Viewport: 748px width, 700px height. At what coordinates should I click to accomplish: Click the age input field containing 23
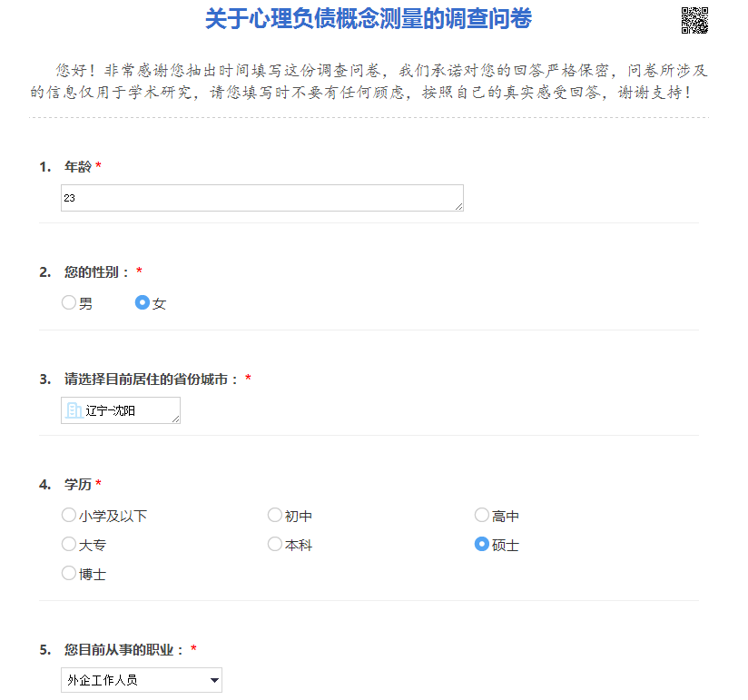261,198
